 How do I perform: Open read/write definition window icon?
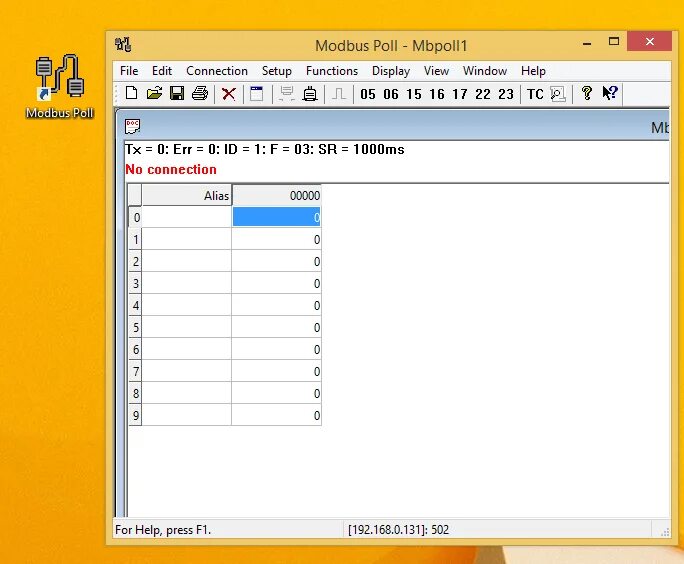point(256,93)
